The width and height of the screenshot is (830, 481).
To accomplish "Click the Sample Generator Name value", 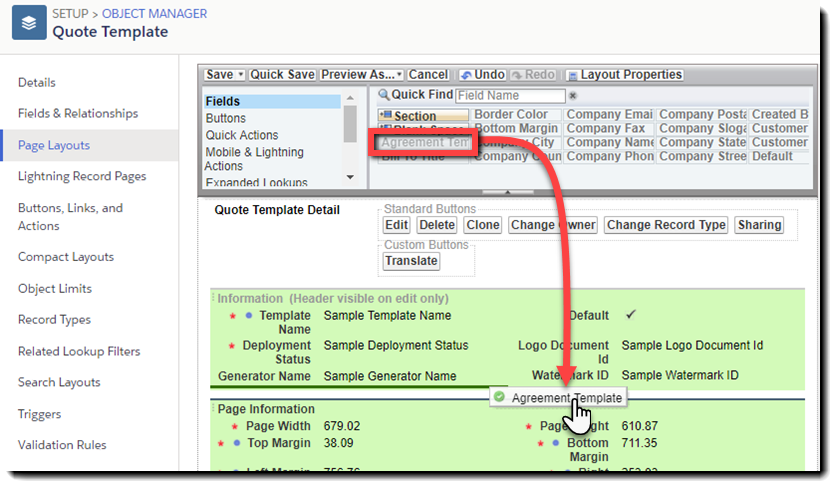I will [x=390, y=376].
